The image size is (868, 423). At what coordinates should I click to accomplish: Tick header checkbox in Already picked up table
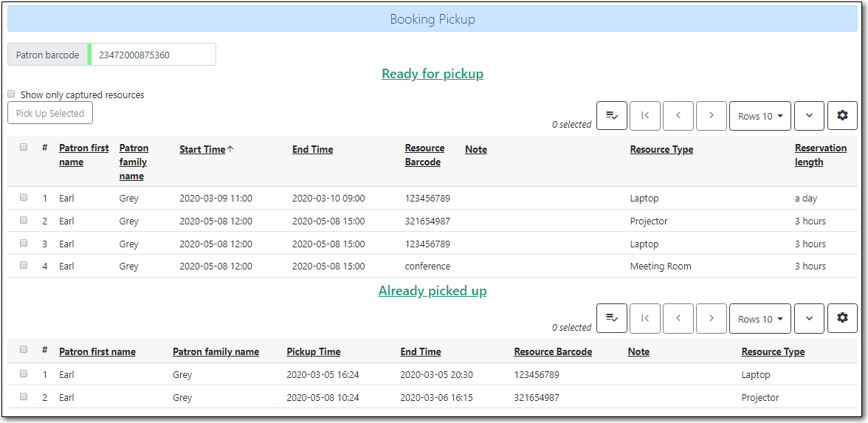(24, 350)
